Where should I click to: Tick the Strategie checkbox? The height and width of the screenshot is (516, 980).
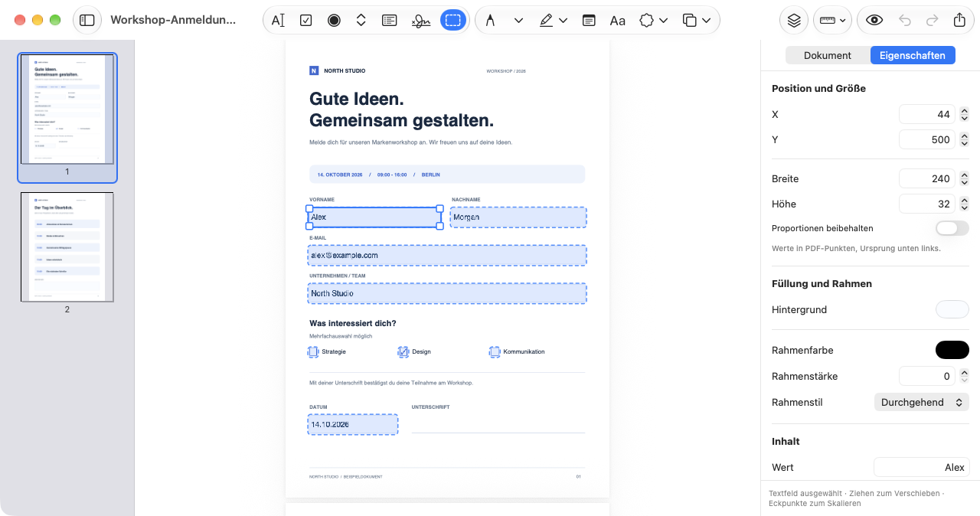[x=313, y=352]
